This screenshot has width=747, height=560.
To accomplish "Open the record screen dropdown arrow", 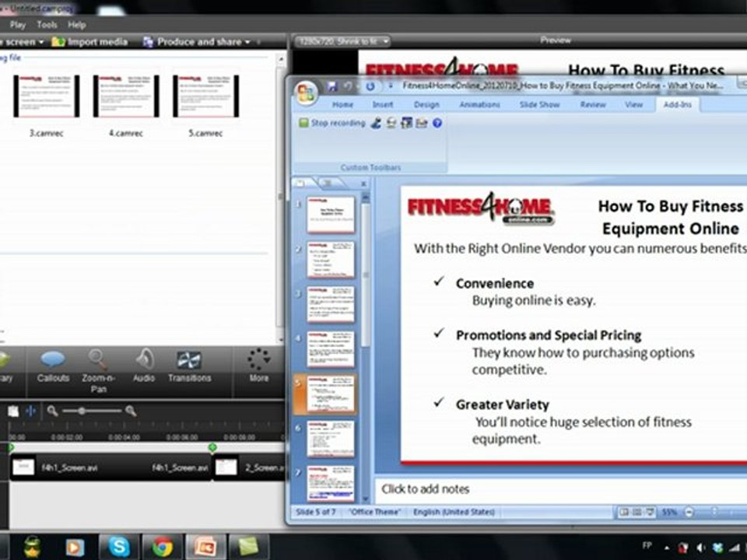I will pyautogui.click(x=41, y=42).
